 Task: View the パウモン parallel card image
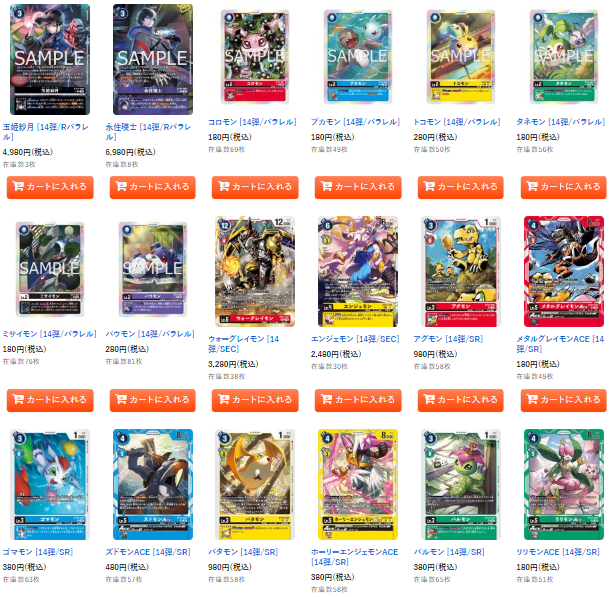(152, 269)
